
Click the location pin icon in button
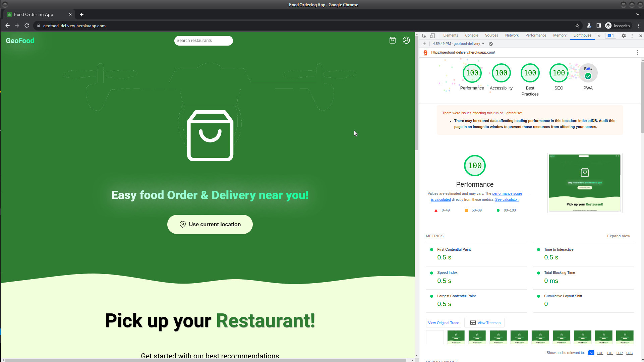click(183, 224)
